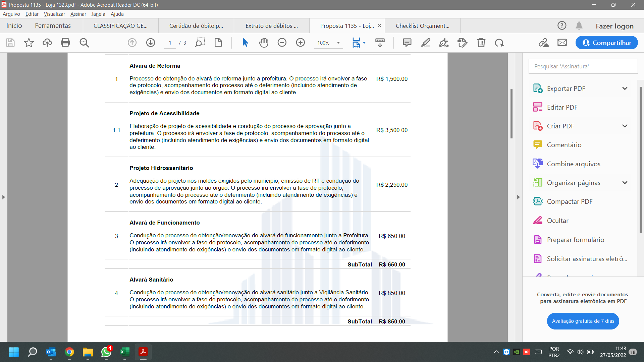The image size is (644, 362).
Task: Zoom out with minus button
Action: (x=282, y=43)
